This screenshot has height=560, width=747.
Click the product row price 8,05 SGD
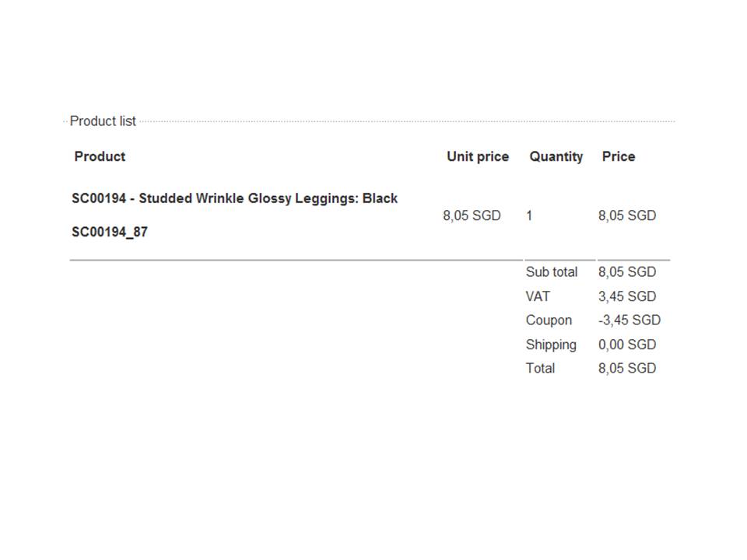[x=626, y=215]
